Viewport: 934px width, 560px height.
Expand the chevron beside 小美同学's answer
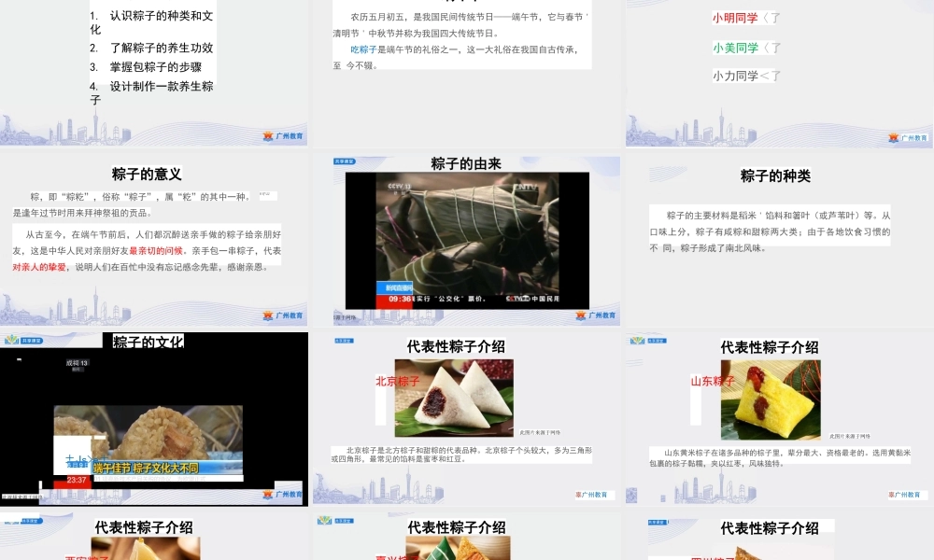pos(766,46)
